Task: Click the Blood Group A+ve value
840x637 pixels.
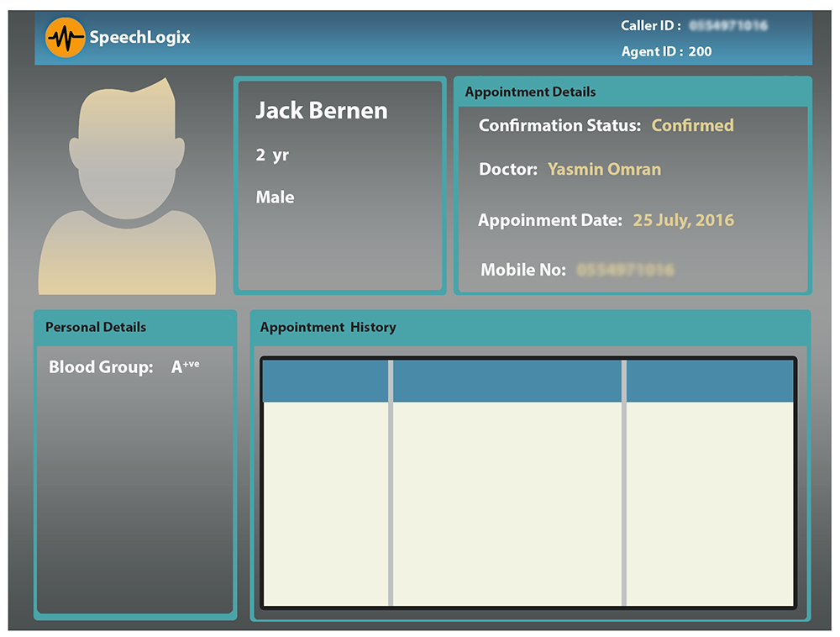Action: coord(185,366)
